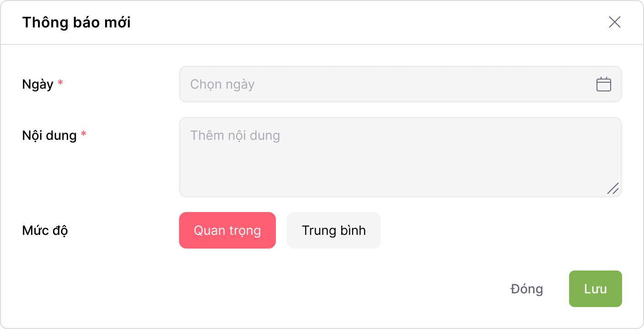
Task: Select the calendar icon in the date field
Action: tap(603, 84)
